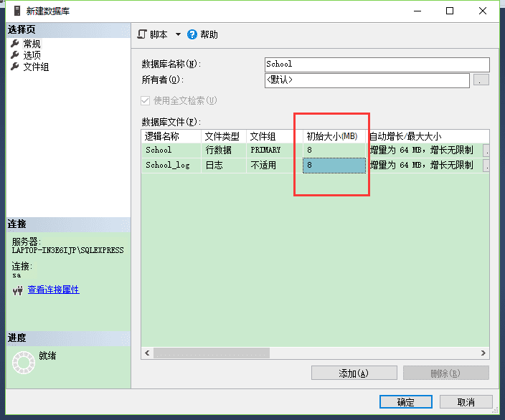Click the horizontal scrollbar left arrow
Image resolution: width=505 pixels, height=420 pixels.
147,353
